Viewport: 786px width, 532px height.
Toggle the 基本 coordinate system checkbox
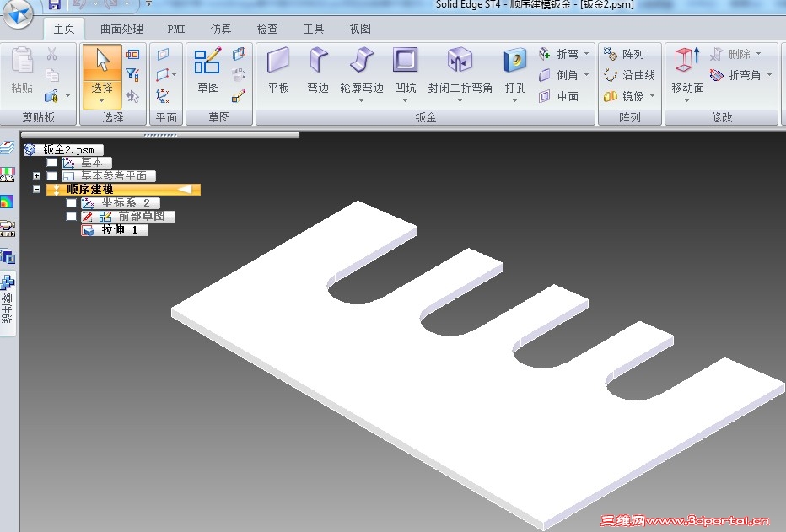(52, 163)
